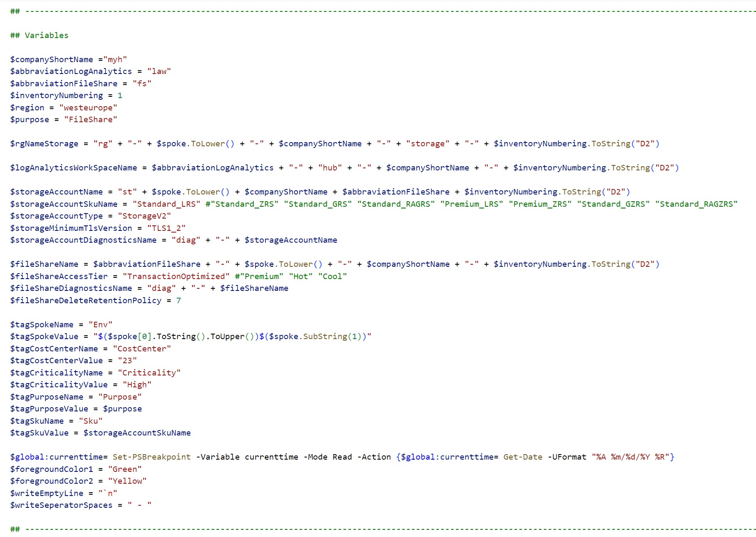Click the "Green" foreground color value
This screenshot has height=537, width=756.
[125, 469]
